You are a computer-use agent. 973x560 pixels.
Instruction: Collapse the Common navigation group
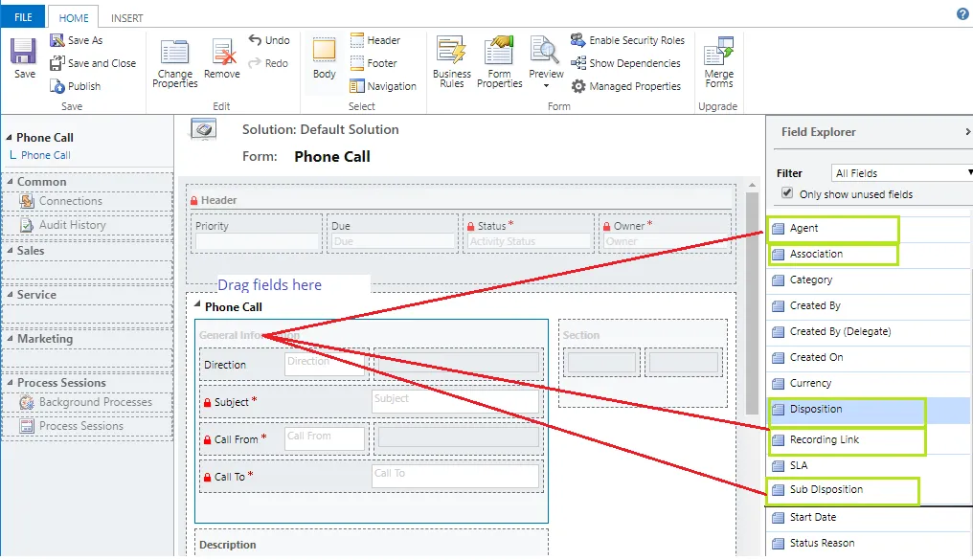10,181
